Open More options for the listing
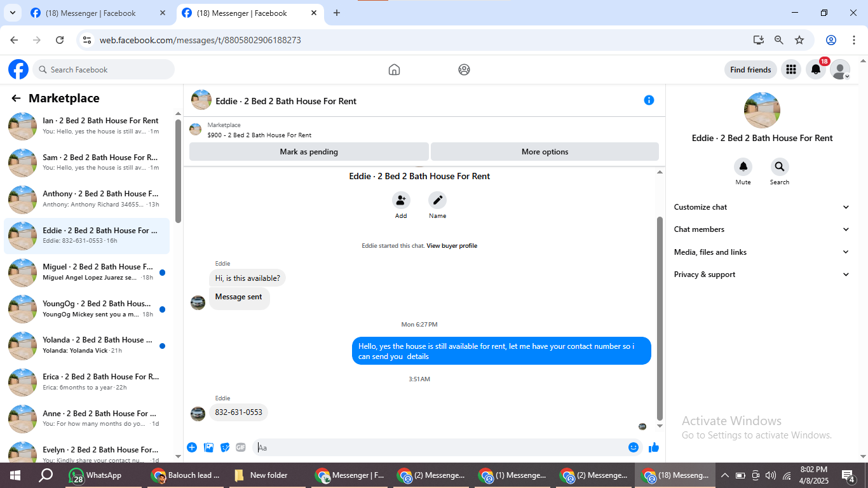868x488 pixels. [545, 152]
